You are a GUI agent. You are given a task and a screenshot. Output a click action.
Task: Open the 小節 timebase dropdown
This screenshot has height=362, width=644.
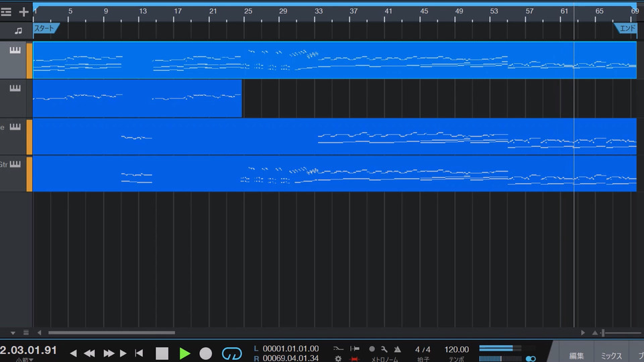pos(24,359)
